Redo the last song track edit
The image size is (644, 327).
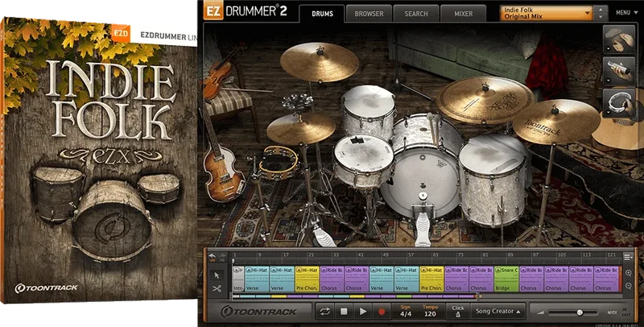tap(222, 257)
